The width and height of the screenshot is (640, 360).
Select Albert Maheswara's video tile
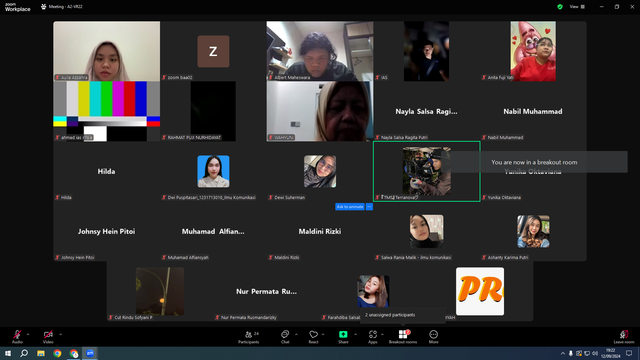(320, 51)
